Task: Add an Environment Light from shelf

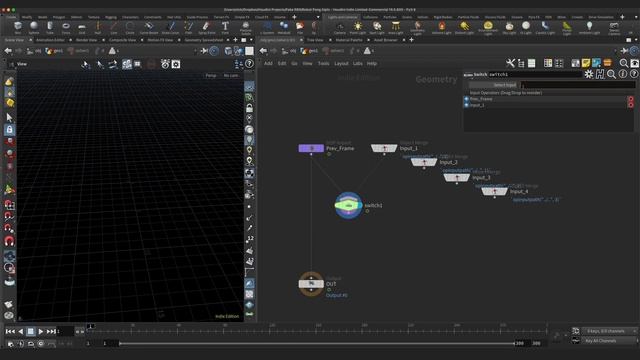Action: click(488, 27)
